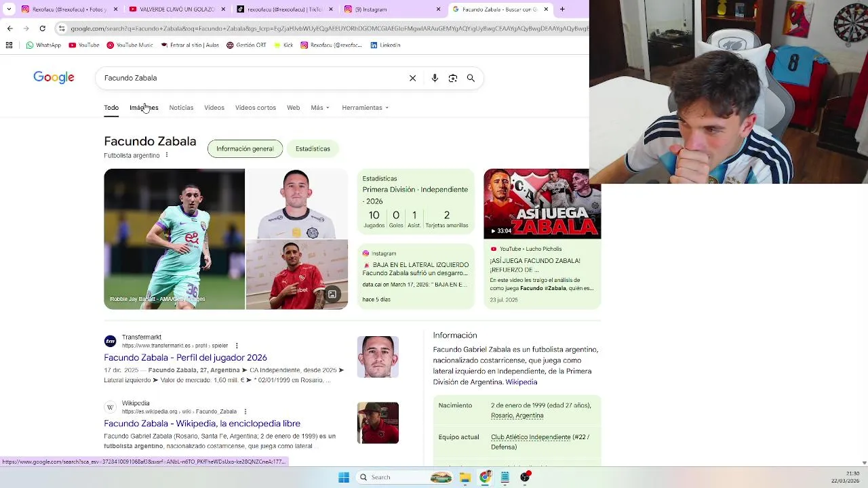868x488 pixels.
Task: Open the apps grid icon in the bookmarks bar
Action: point(9,45)
